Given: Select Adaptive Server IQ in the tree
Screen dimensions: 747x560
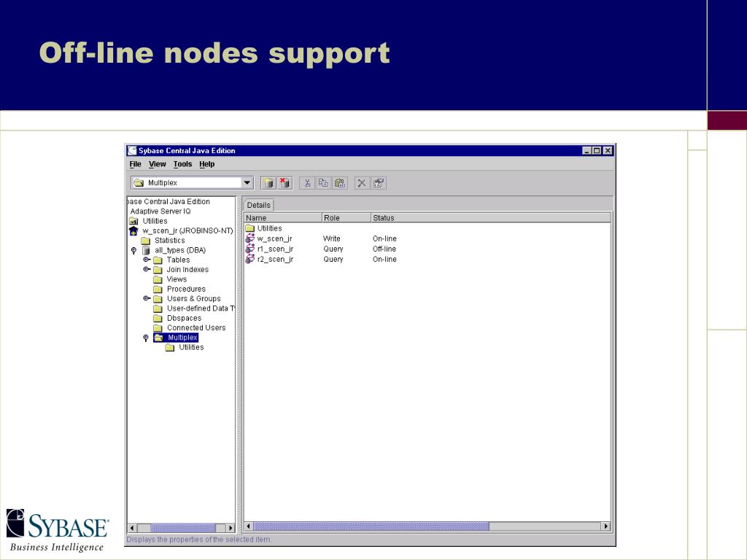Looking at the screenshot, I should 160,211.
